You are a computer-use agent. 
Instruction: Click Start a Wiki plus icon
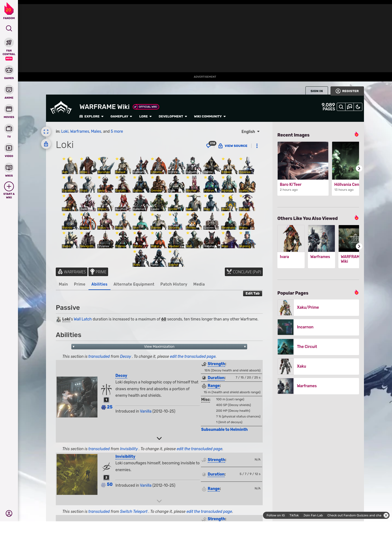(x=9, y=187)
